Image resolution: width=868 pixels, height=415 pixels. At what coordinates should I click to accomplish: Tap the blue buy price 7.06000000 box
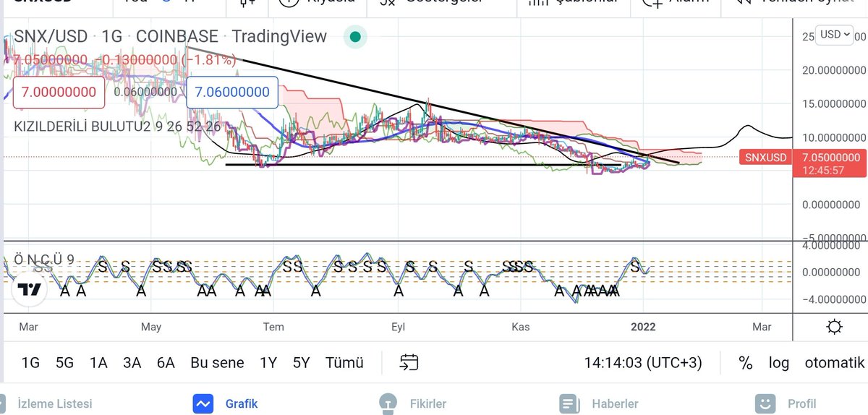[232, 92]
